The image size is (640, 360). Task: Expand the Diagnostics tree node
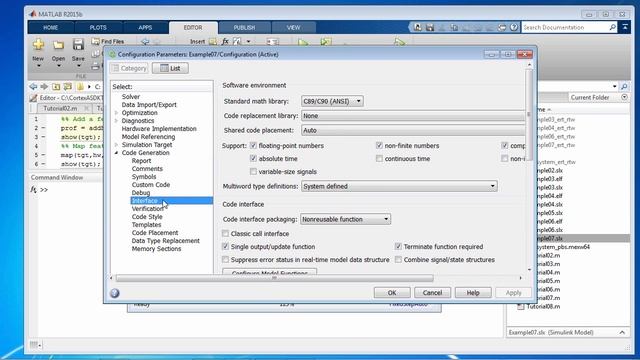pyautogui.click(x=116, y=121)
